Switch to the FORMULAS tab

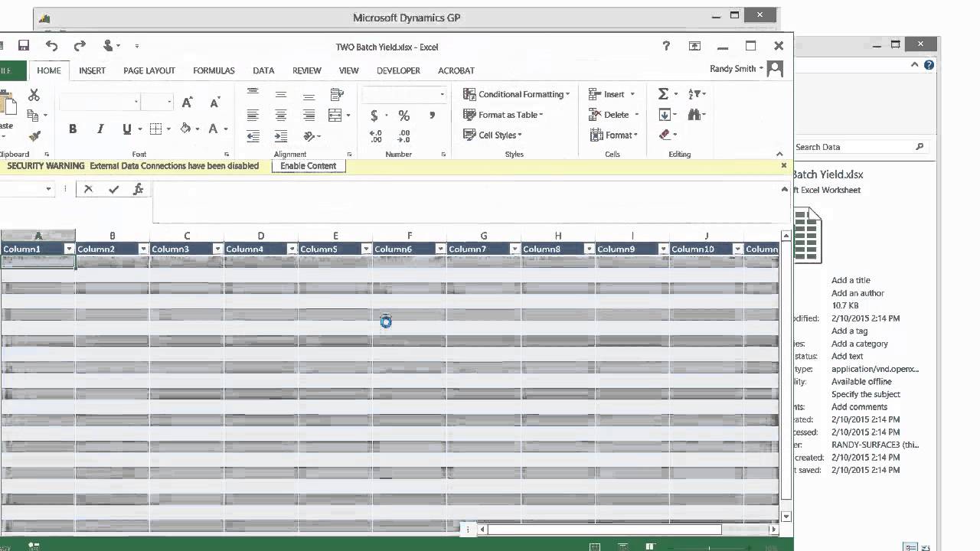214,70
